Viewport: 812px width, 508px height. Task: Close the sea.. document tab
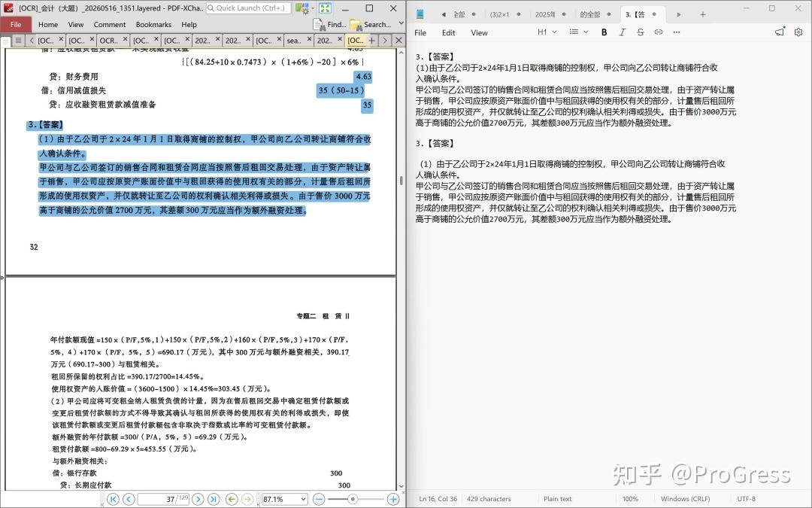point(310,38)
